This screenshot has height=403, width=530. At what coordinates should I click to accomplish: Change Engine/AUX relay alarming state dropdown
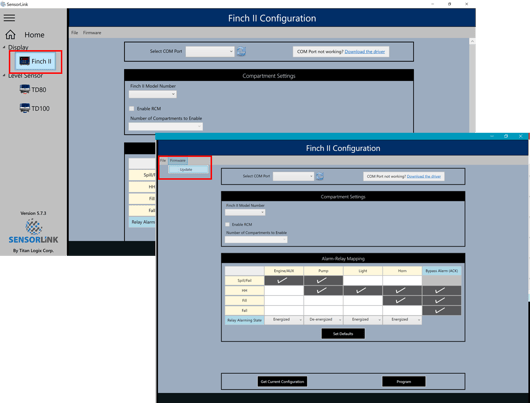pyautogui.click(x=284, y=320)
